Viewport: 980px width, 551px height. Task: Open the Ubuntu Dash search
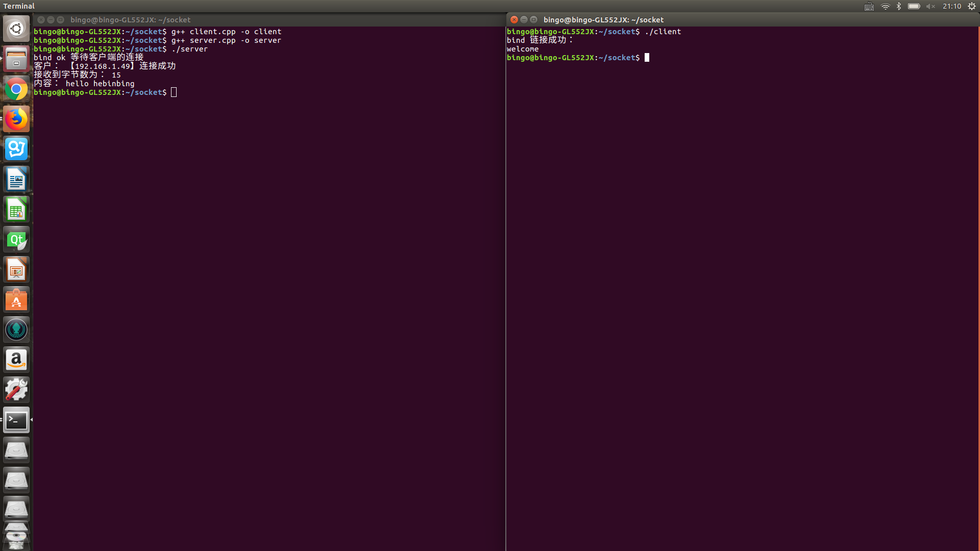coord(16,28)
